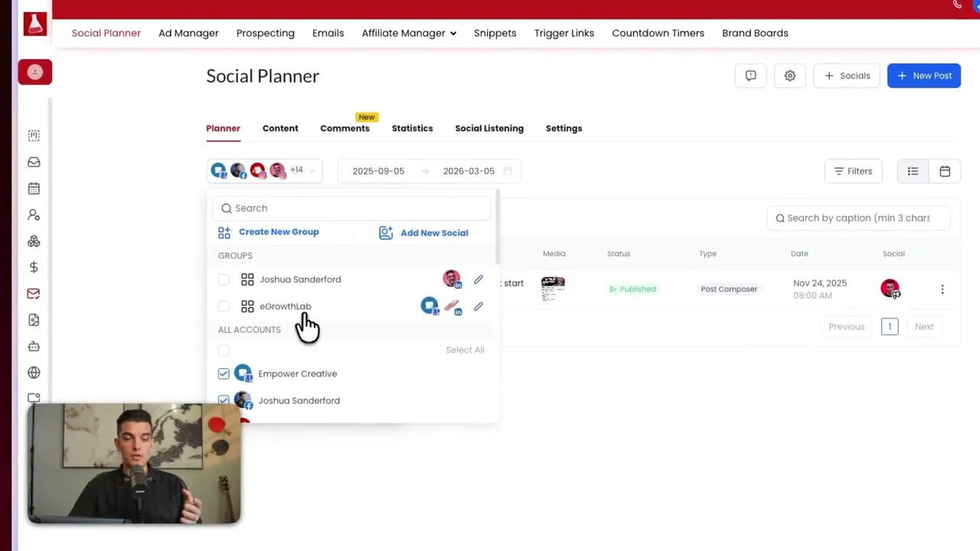Viewport: 980px width, 551px height.
Task: Open the calendar icon in left sidebar
Action: point(34,188)
